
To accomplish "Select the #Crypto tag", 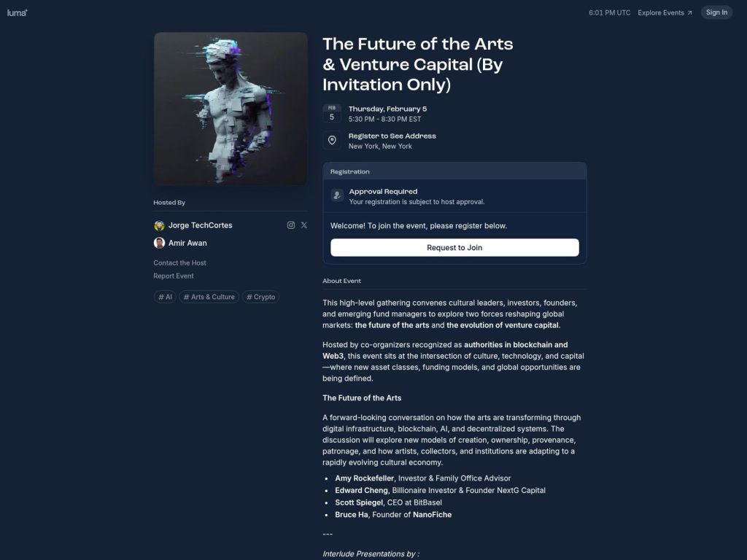I will [x=260, y=297].
